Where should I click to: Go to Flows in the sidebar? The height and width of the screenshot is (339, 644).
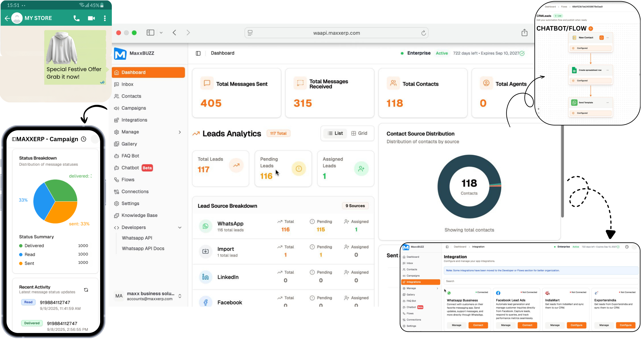(x=128, y=180)
